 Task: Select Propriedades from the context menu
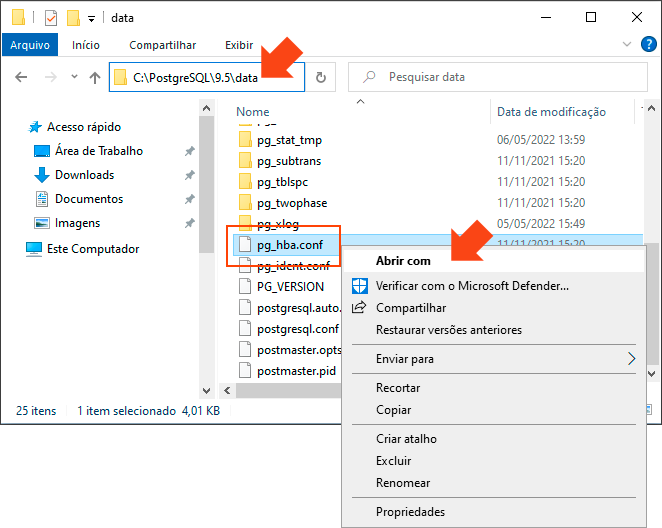[410, 511]
